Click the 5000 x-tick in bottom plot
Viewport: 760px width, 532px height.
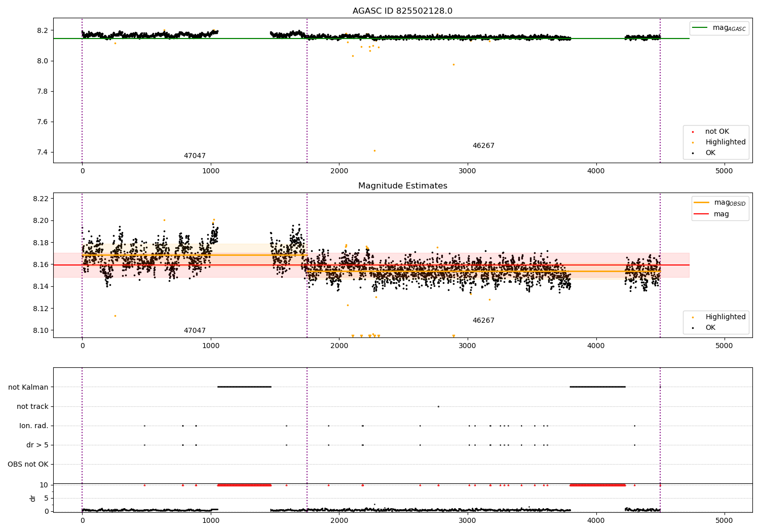point(724,520)
